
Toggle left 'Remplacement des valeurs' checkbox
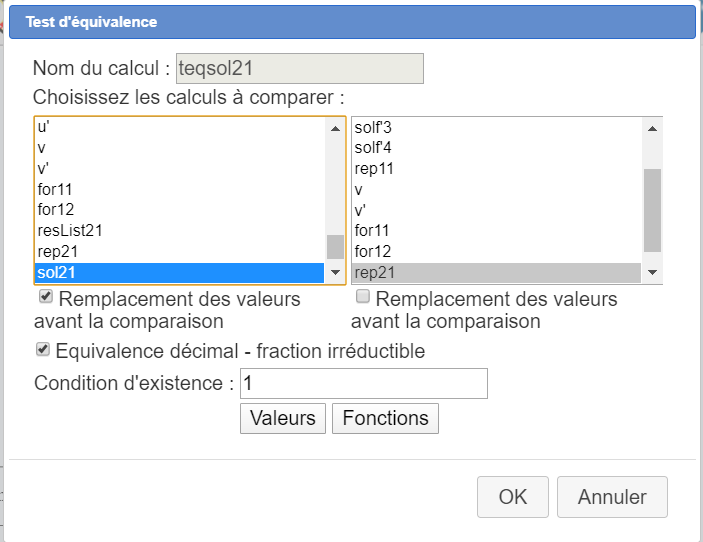click(45, 298)
